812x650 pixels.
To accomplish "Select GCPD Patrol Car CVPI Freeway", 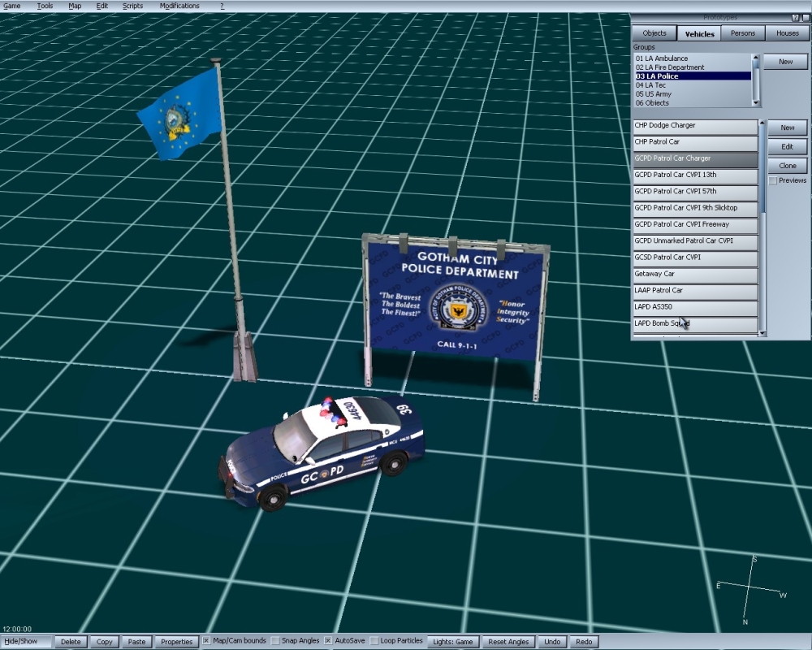I will (x=695, y=226).
